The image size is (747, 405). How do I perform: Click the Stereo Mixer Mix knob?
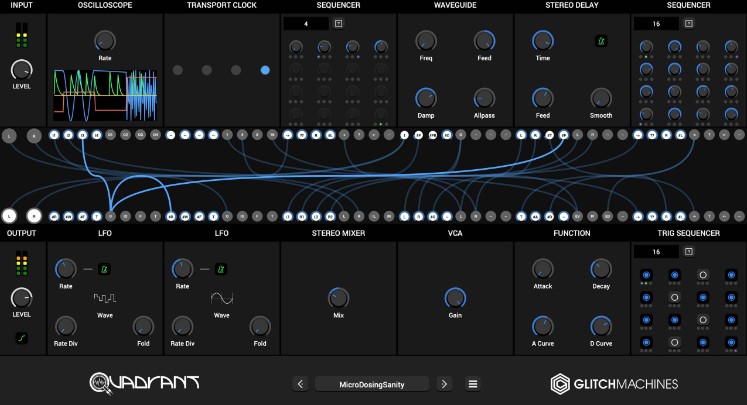point(338,298)
